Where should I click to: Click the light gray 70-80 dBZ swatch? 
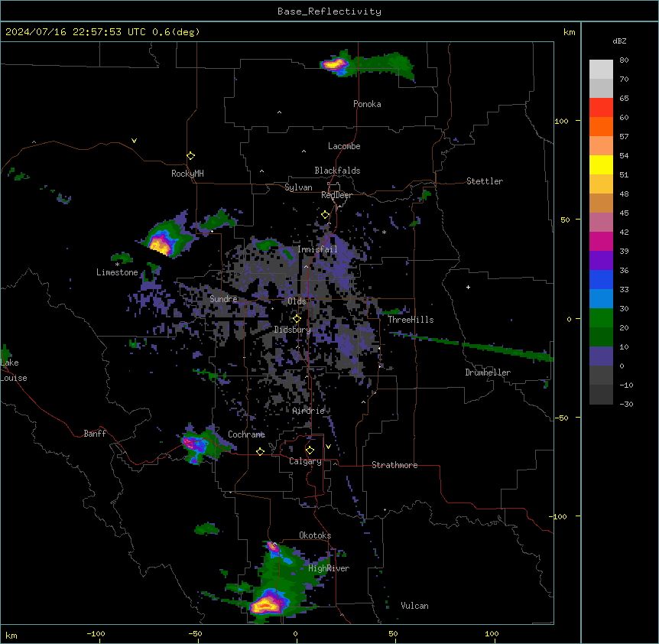click(601, 70)
